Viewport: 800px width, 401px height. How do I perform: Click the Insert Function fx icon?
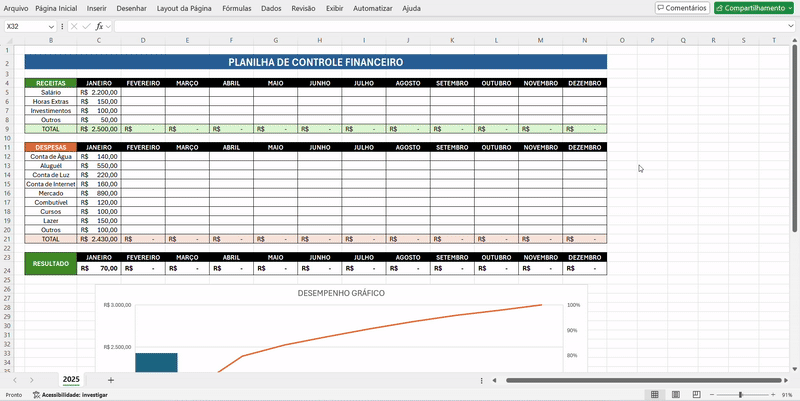99,26
